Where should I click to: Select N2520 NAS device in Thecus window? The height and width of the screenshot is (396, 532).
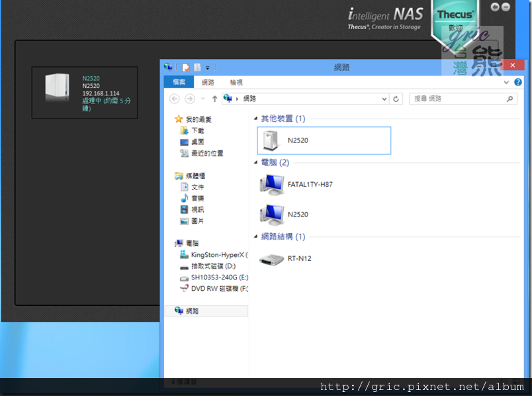point(85,92)
